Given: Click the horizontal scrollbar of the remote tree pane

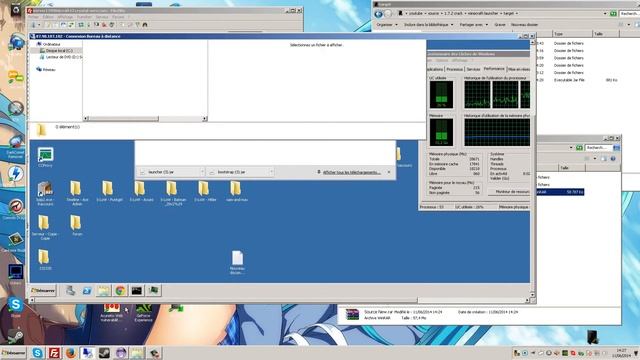Looking at the screenshot, I should 145,119.
